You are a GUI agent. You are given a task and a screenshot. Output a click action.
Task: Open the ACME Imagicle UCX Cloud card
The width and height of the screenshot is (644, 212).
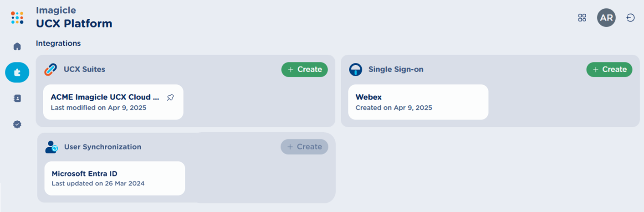(x=105, y=102)
